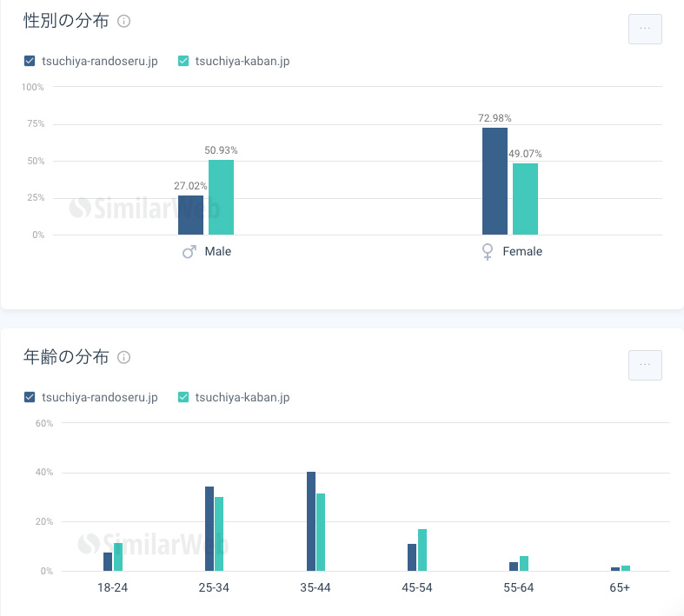Uncheck tsuchiya-randoseru.jp in gender distribution legend
Image resolution: width=684 pixels, height=616 pixels.
pos(30,61)
